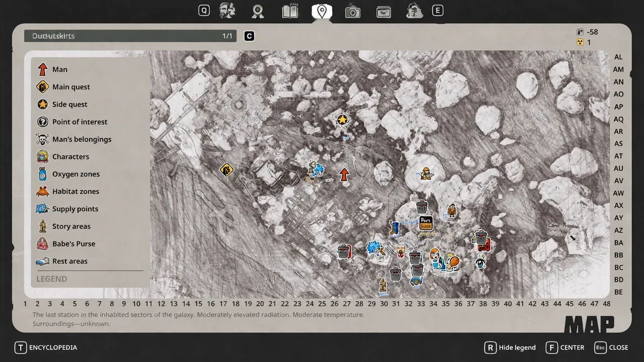644x362 pixels.
Task: Click the Habitat zones legend icon
Action: [43, 192]
